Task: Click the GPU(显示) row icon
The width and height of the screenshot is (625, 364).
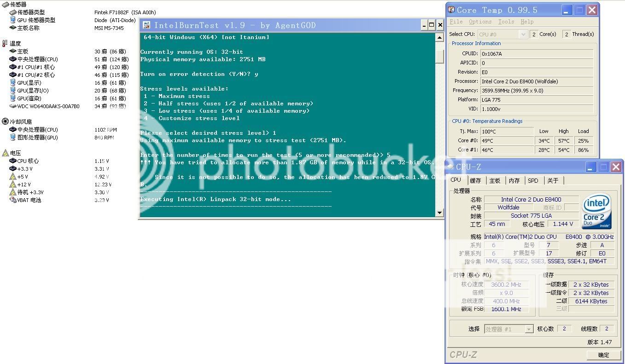Action: pyautogui.click(x=13, y=82)
